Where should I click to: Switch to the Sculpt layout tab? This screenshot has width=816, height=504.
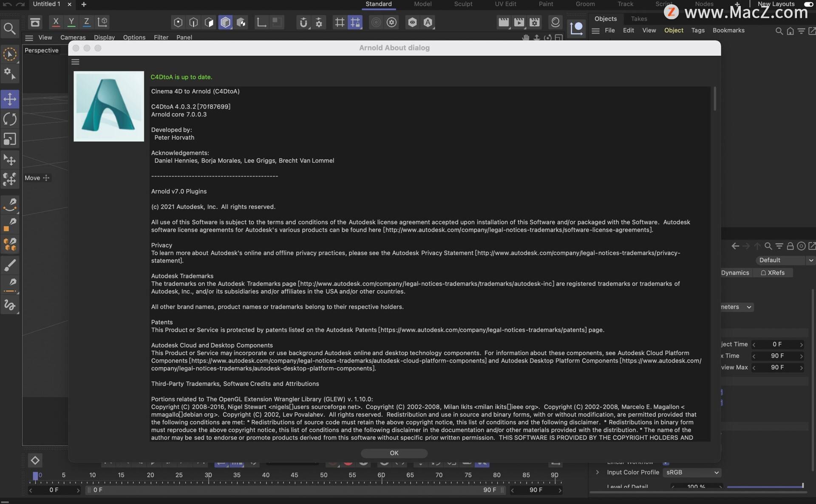tap(463, 4)
